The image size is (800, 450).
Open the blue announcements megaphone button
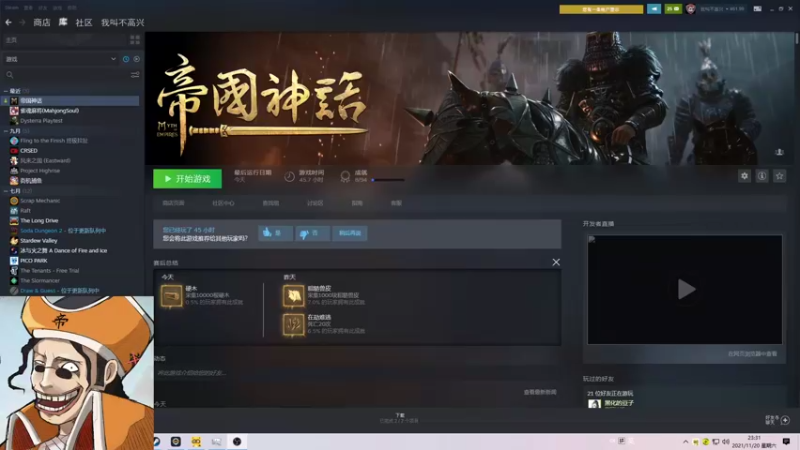click(x=654, y=9)
